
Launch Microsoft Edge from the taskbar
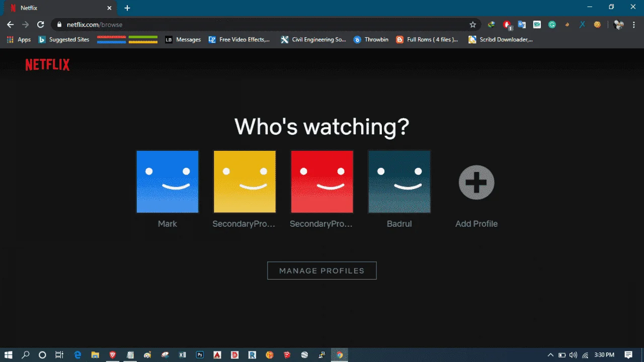[x=77, y=355]
